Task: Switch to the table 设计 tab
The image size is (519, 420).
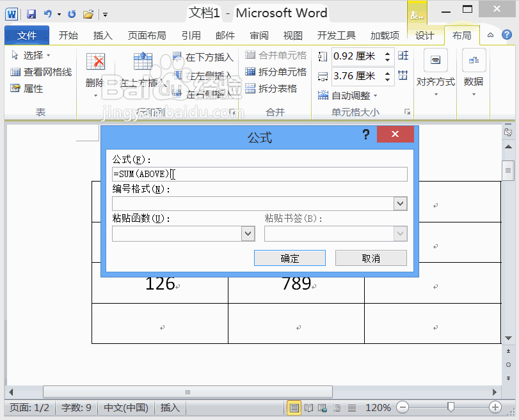Action: pyautogui.click(x=425, y=35)
